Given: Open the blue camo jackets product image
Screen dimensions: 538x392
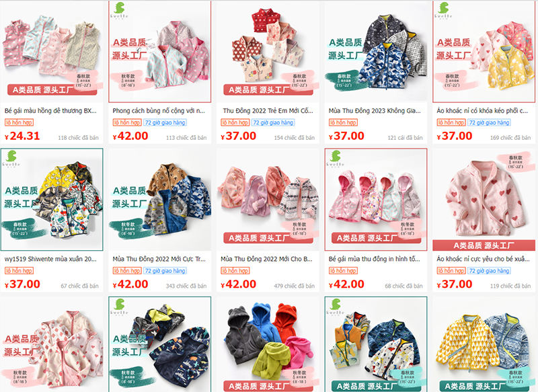Looking at the screenshot, I should point(376,52).
